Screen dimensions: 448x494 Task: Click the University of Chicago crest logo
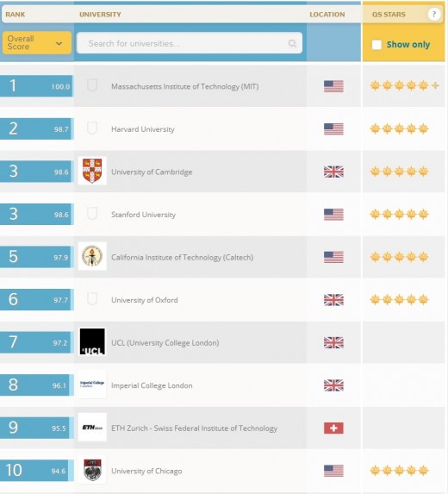click(92, 470)
